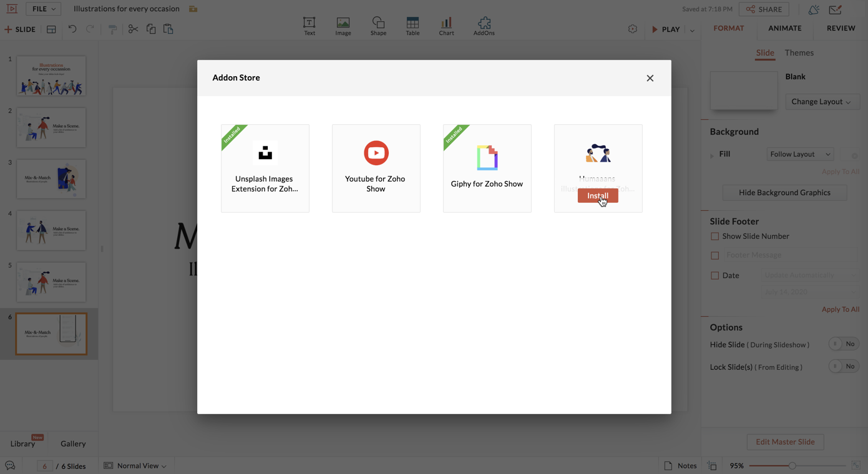Open the comments chat bubble icon
This screenshot has width=868, height=474.
[10, 466]
